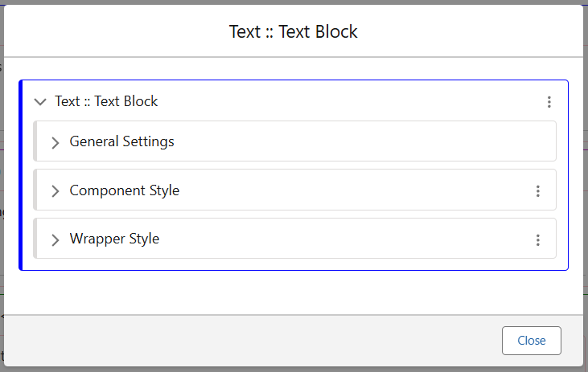Click the dialog title heading at the top
The image size is (588, 372).
pos(294,32)
